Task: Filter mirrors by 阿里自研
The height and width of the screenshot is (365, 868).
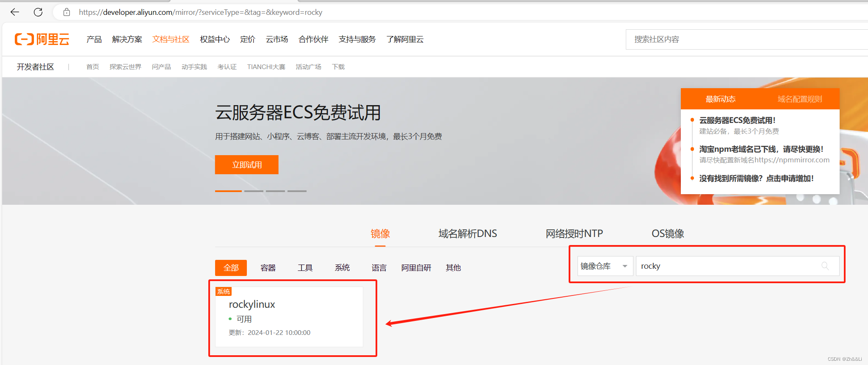Action: (x=416, y=268)
